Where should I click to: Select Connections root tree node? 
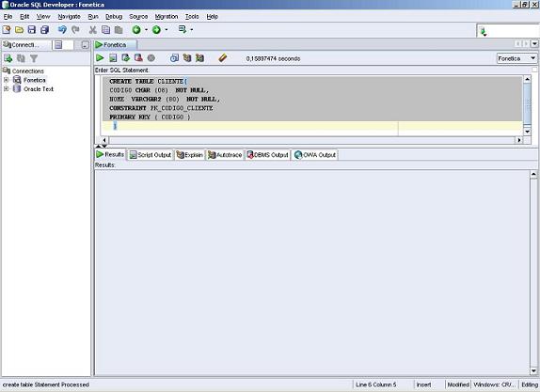point(27,71)
